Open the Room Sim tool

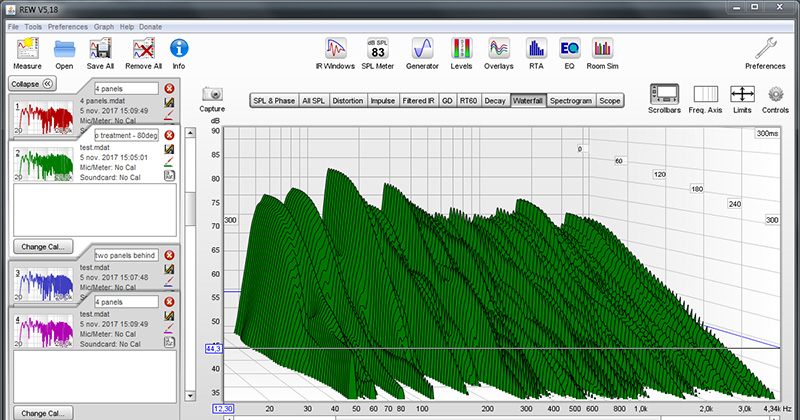[603, 48]
